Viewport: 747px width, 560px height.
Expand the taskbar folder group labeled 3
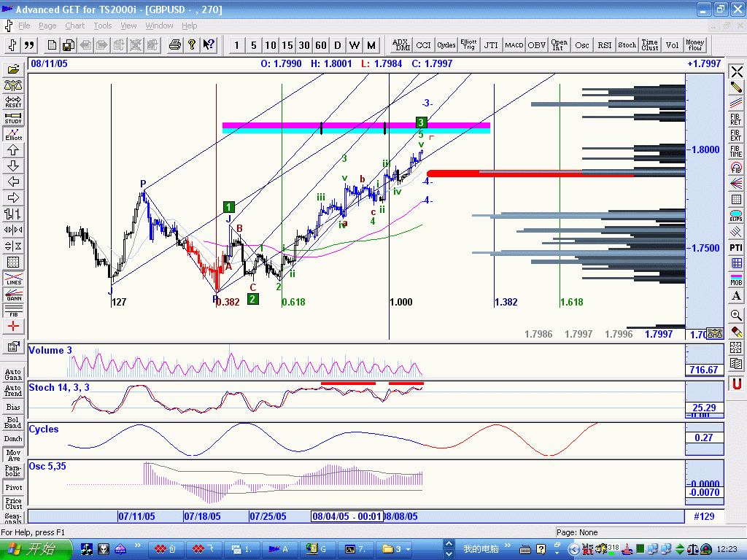coord(396,549)
